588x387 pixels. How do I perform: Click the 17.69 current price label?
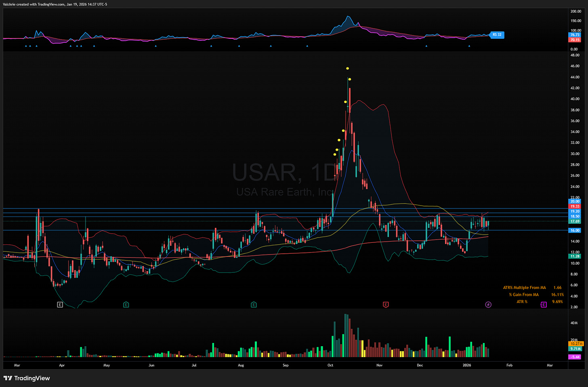coord(575,221)
